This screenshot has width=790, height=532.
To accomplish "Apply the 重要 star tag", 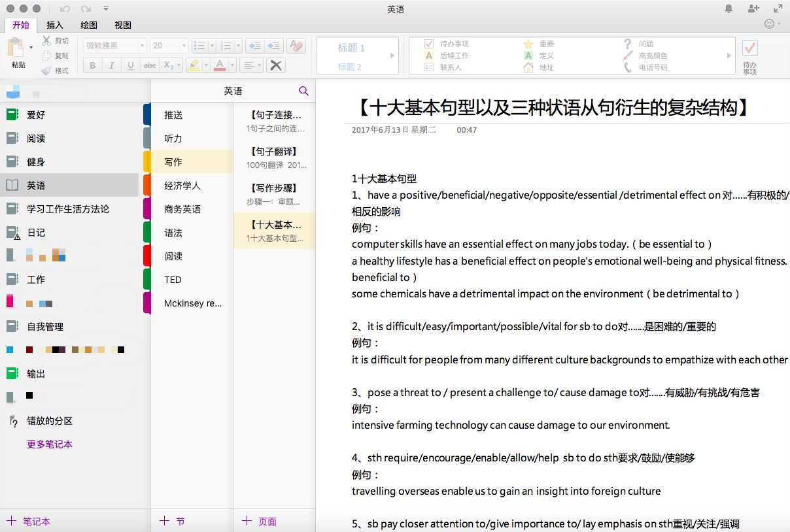I will (540, 44).
